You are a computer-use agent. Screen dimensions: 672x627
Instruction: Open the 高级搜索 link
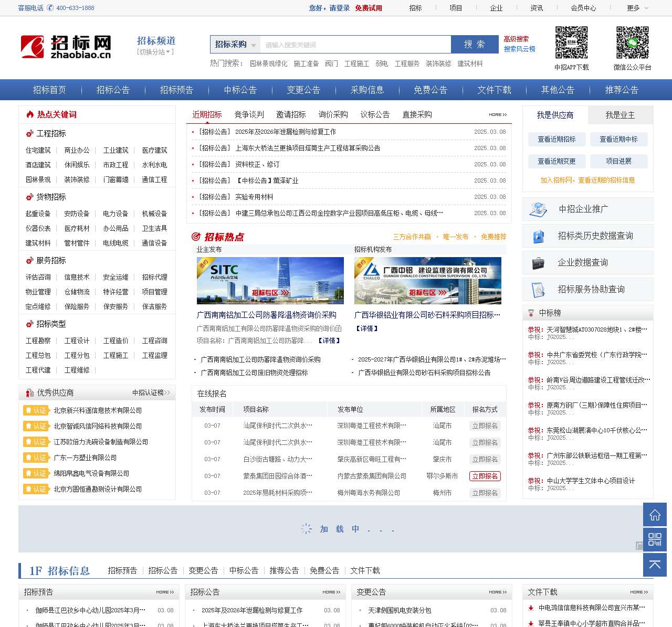[x=516, y=39]
